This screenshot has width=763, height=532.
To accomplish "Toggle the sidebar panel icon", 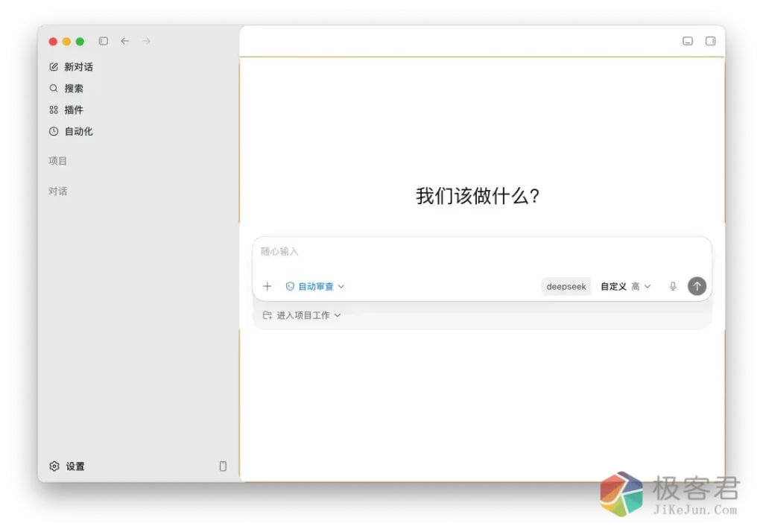I will point(103,42).
